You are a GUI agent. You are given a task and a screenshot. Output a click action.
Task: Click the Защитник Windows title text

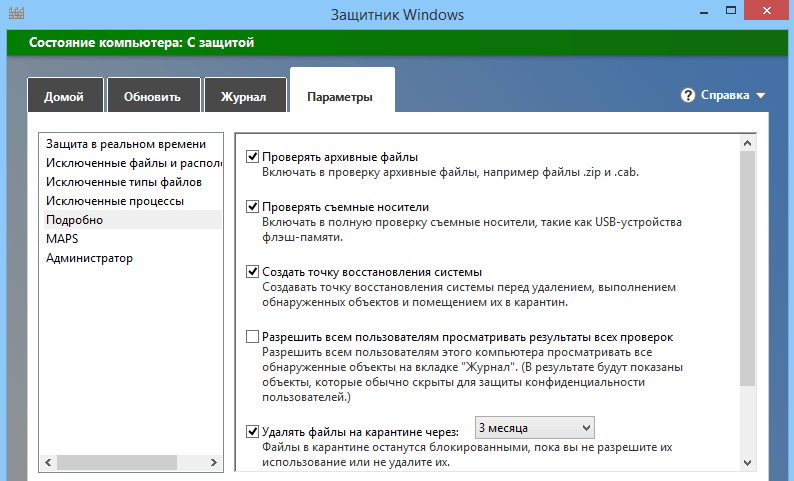click(397, 15)
